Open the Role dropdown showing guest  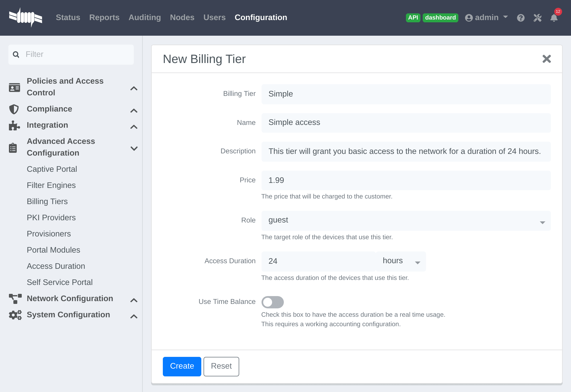pyautogui.click(x=406, y=221)
